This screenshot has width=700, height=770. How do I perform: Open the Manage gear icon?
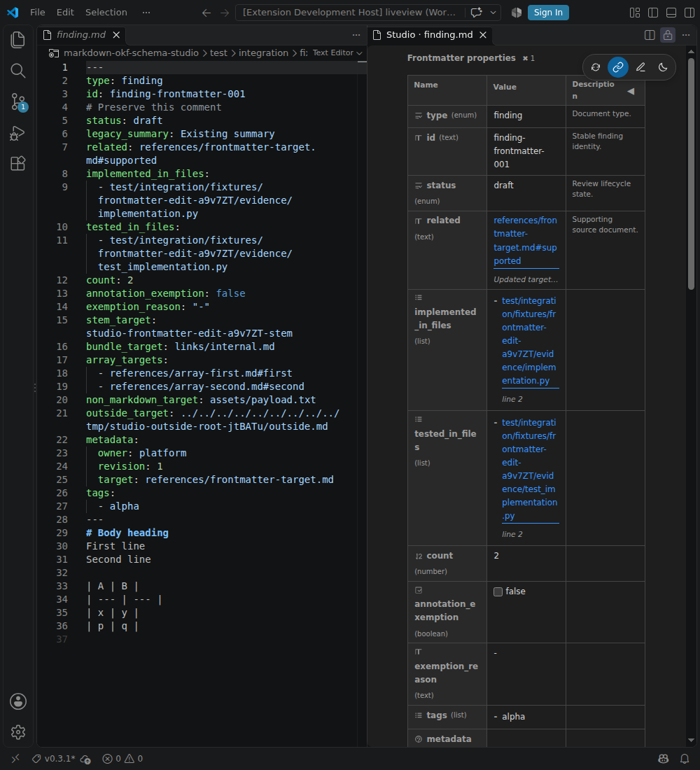[18, 732]
